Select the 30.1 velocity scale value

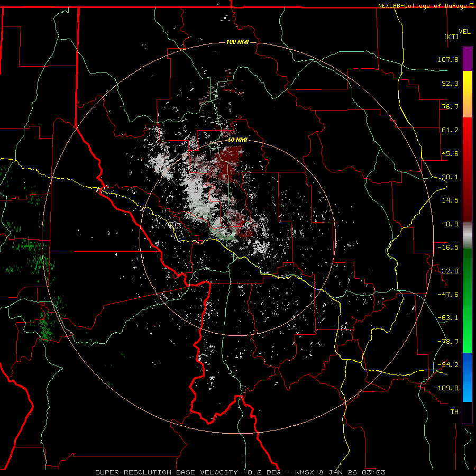tap(450, 177)
